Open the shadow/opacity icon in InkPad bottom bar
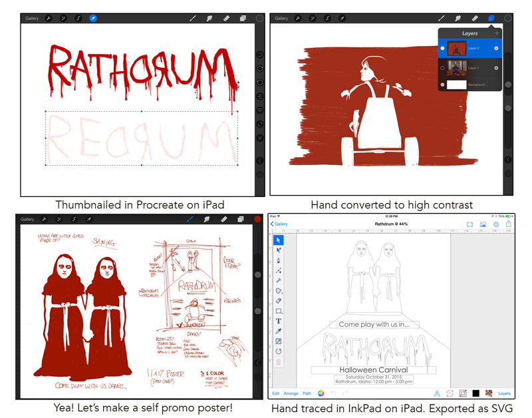Screen dimensions: 532x418 coord(450,393)
